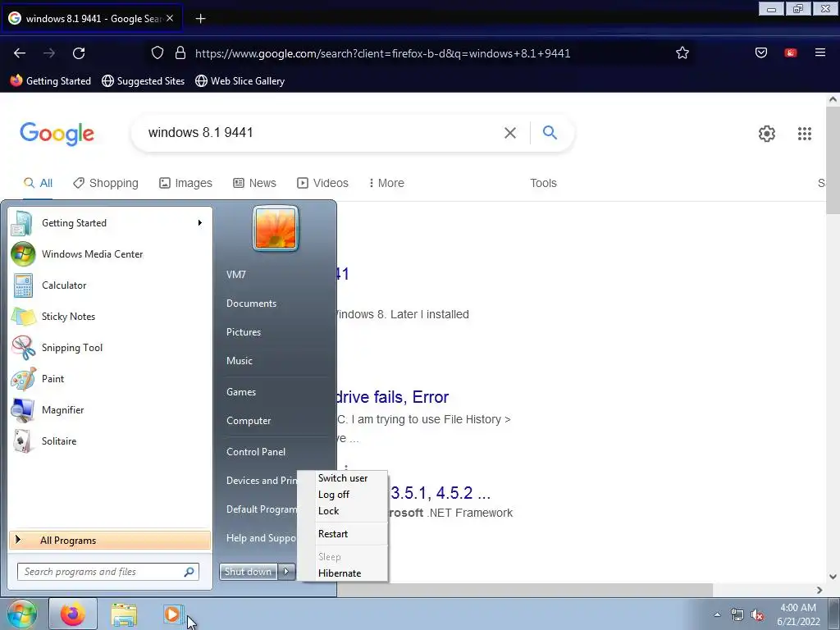The image size is (840, 630).
Task: Open the Google apps grid
Action: pos(804,134)
